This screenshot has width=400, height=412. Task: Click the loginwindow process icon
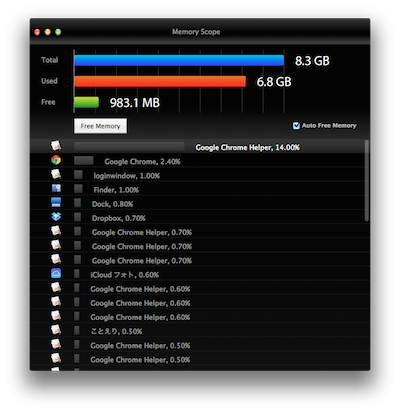tap(56, 174)
